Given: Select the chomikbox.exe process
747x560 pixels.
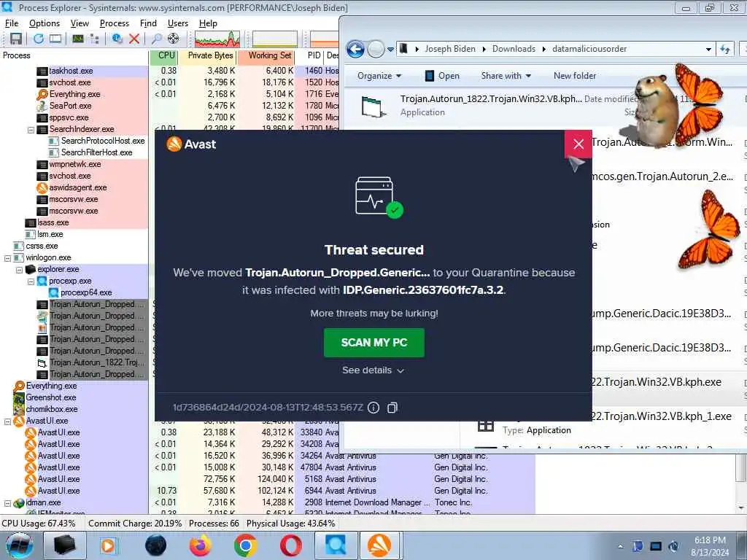Looking at the screenshot, I should [x=52, y=410].
